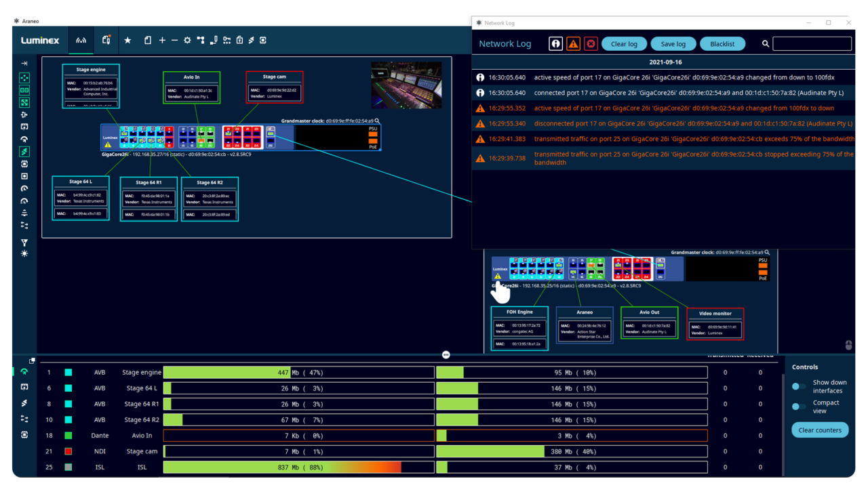
Task: Open the device configuration tab with orange dot
Action: click(x=106, y=40)
